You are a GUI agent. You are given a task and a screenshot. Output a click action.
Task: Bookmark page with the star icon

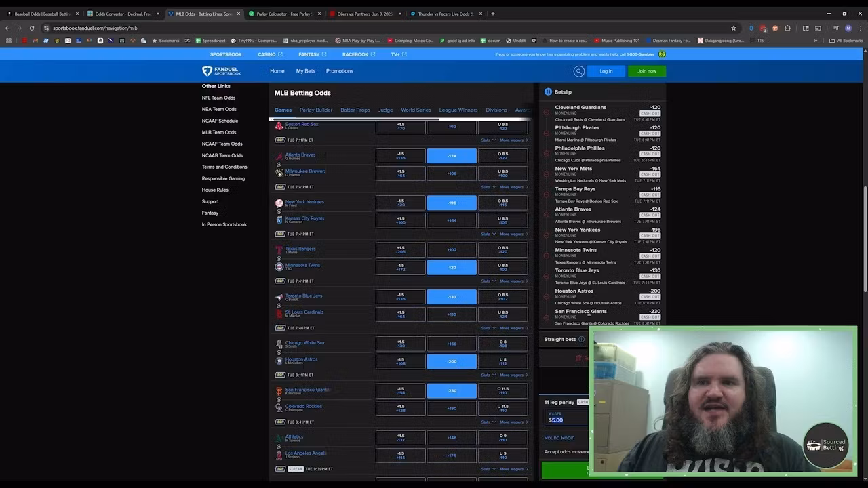coord(733,28)
